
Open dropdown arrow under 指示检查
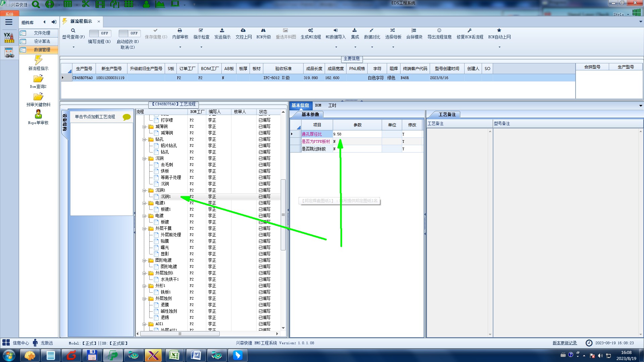click(201, 47)
